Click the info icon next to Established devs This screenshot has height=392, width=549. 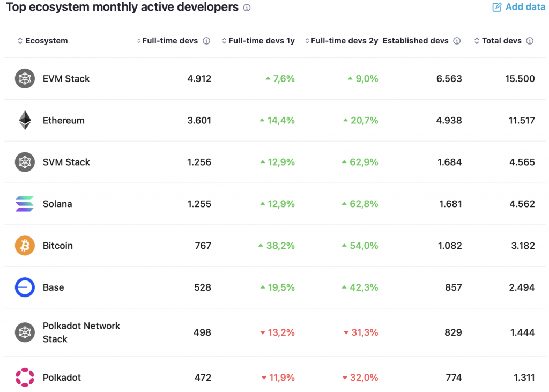coord(457,41)
